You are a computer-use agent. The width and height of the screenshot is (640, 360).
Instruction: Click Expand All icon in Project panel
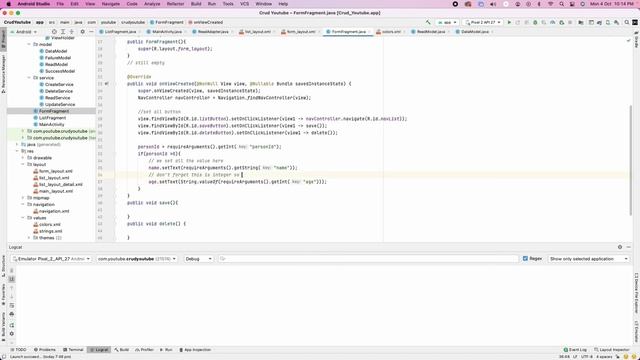pyautogui.click(x=63, y=31)
